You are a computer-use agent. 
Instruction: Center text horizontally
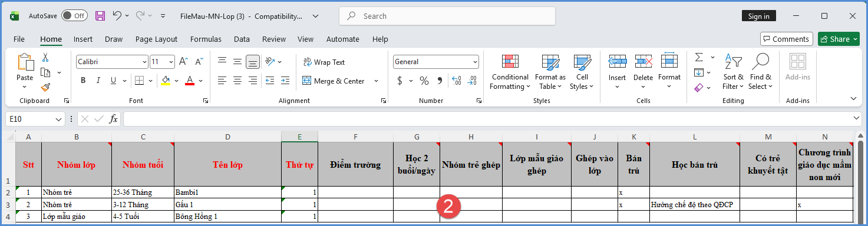[x=237, y=81]
